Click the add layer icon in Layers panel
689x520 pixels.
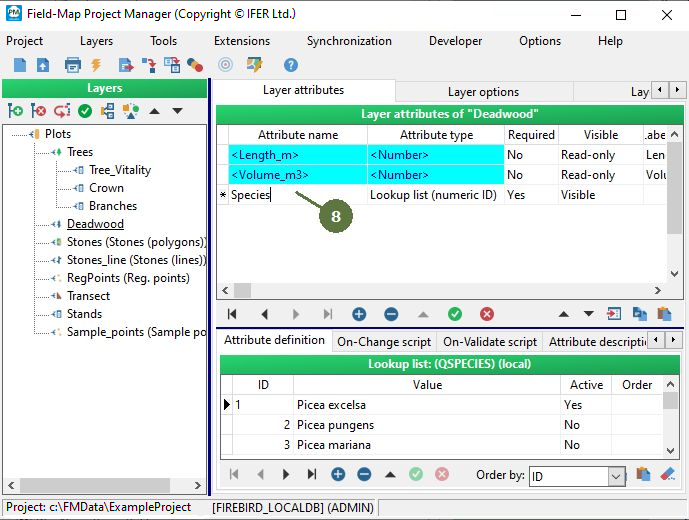15,111
